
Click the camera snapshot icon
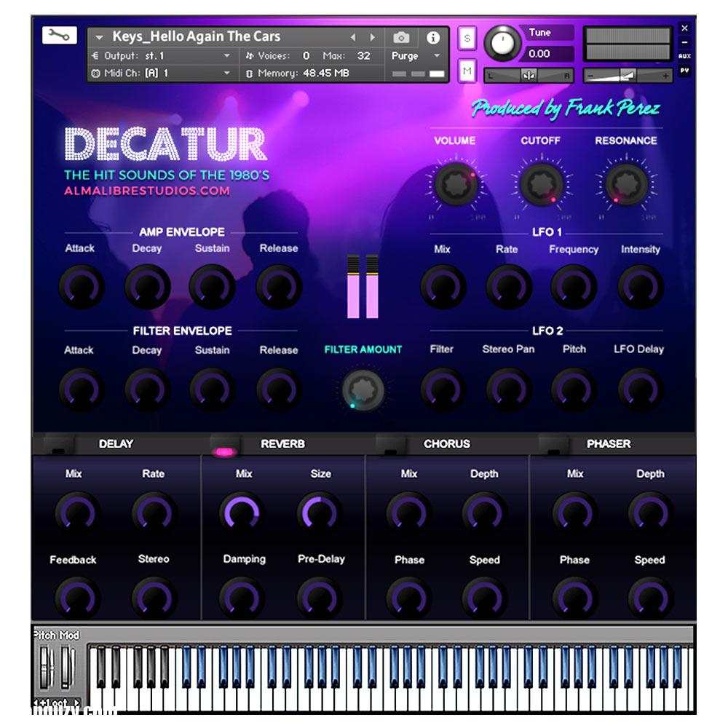click(x=401, y=38)
